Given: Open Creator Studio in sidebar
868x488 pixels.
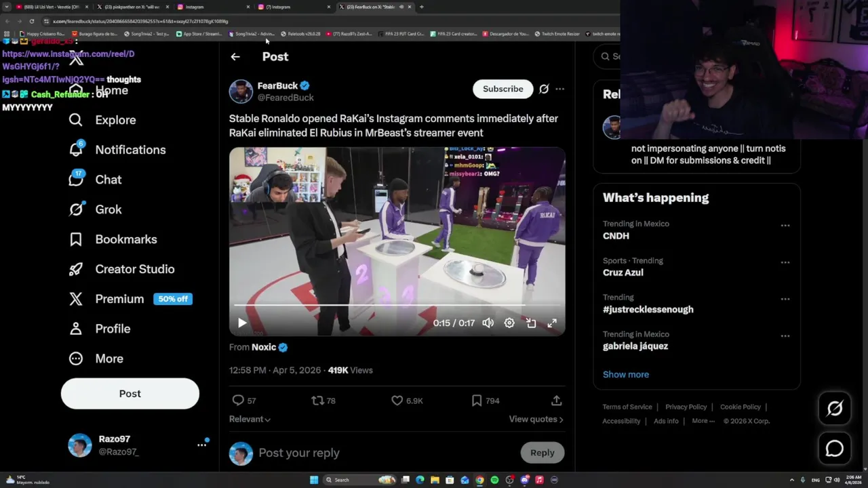Looking at the screenshot, I should tap(121, 269).
